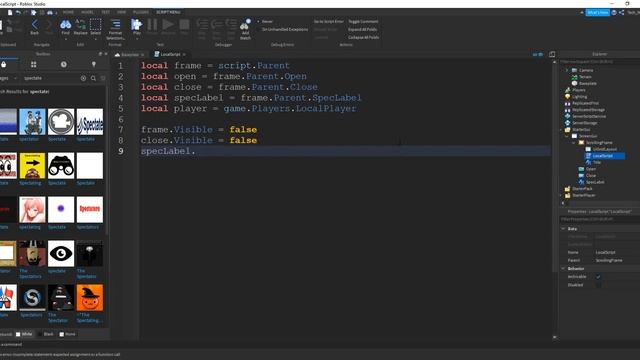Click the search magnifier in Toolbox
Viewport: 640px width, 360px height.
click(93, 78)
